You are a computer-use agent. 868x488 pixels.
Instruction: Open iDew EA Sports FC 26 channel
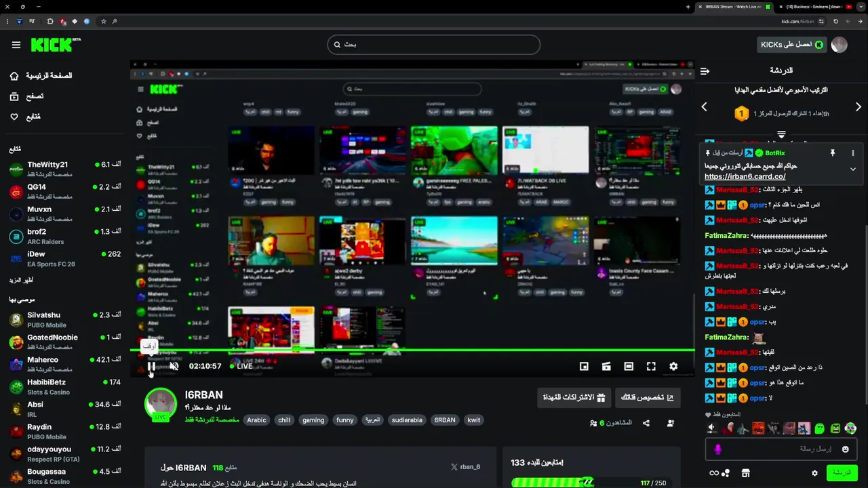click(x=65, y=258)
